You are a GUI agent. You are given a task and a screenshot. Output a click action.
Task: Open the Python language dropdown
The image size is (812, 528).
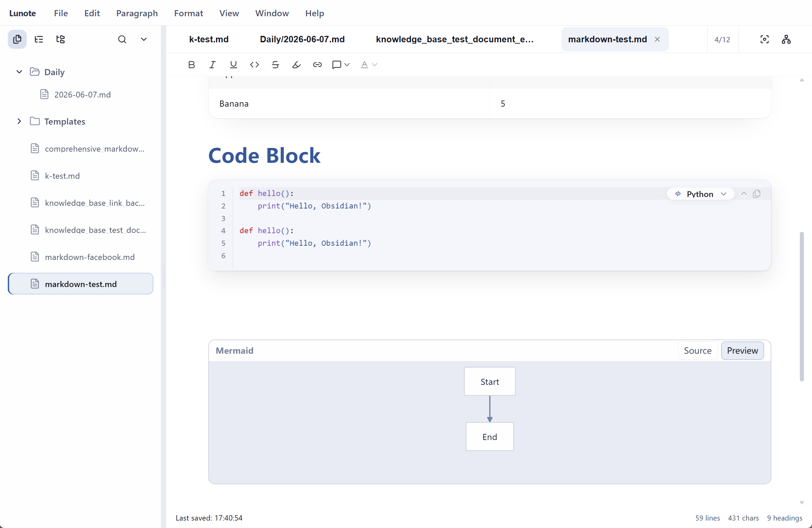click(x=700, y=194)
